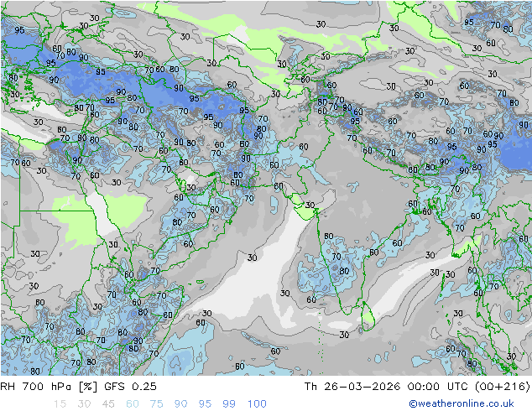Click legend value 30 in bottom scale
The width and height of the screenshot is (532, 411).
pyautogui.click(x=84, y=404)
